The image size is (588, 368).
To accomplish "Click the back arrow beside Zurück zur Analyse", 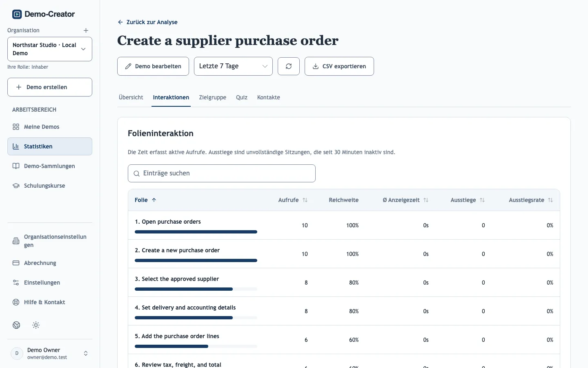I will [x=120, y=22].
